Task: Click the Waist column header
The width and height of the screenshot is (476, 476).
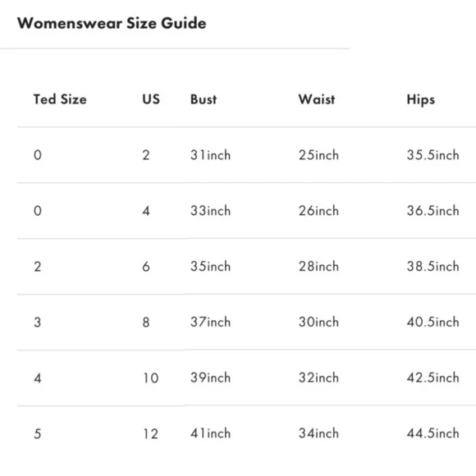Action: coord(317,99)
